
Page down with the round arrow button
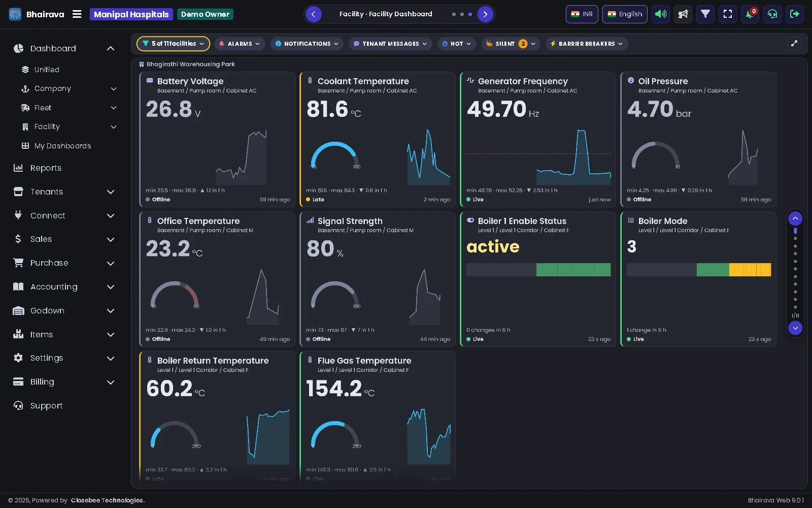point(795,328)
